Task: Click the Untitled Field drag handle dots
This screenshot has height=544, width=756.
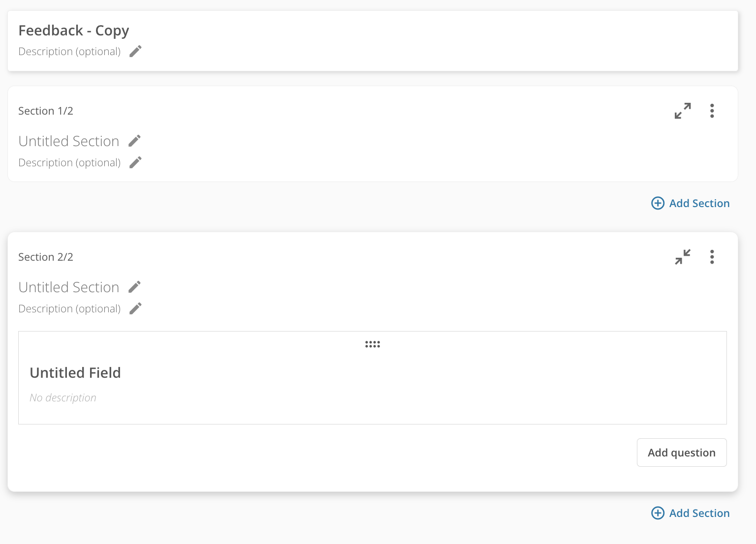Action: click(x=373, y=344)
